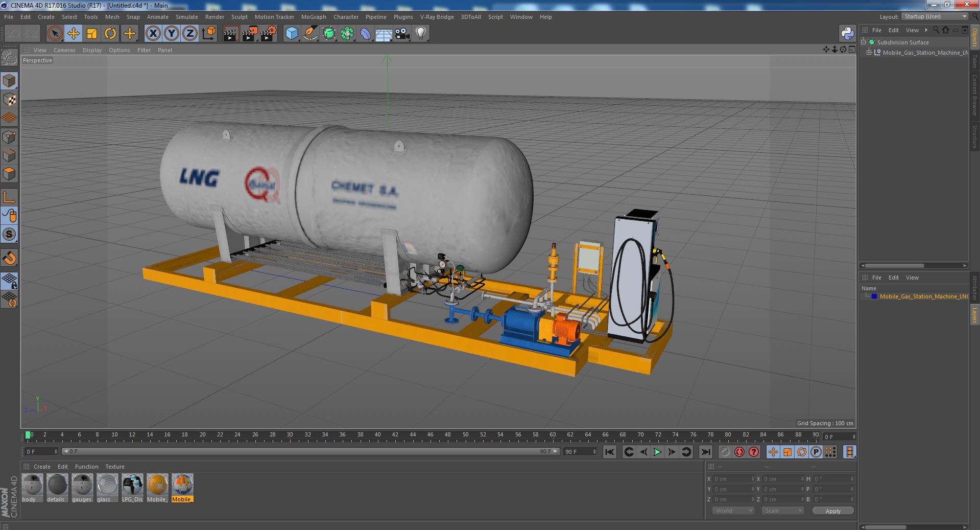
Task: Click the frame 30 timeline marker
Action: [x=290, y=435]
